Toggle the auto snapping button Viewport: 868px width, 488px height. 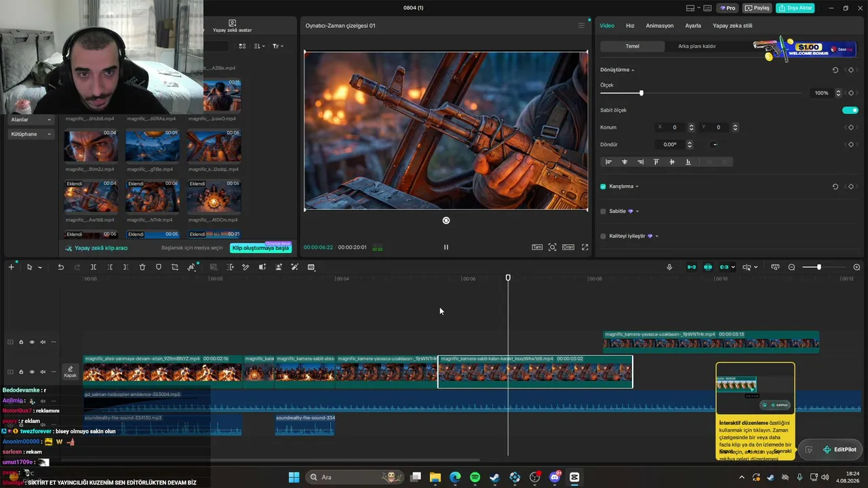click(x=708, y=267)
